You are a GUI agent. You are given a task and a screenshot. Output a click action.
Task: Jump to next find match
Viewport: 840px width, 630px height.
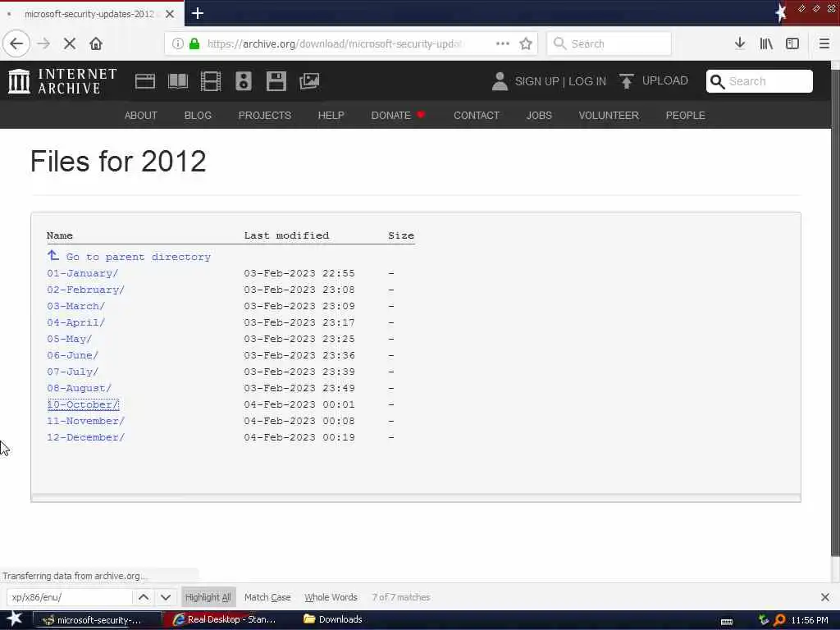pos(166,597)
